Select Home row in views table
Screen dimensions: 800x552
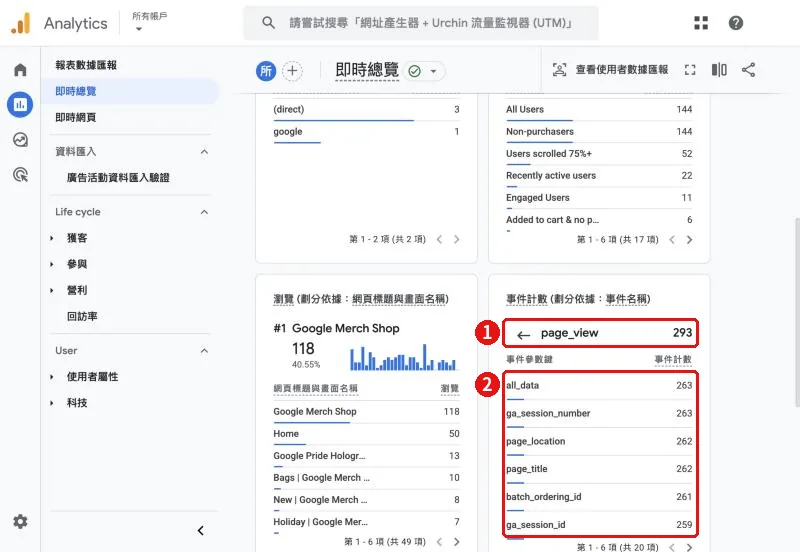pyautogui.click(x=366, y=434)
